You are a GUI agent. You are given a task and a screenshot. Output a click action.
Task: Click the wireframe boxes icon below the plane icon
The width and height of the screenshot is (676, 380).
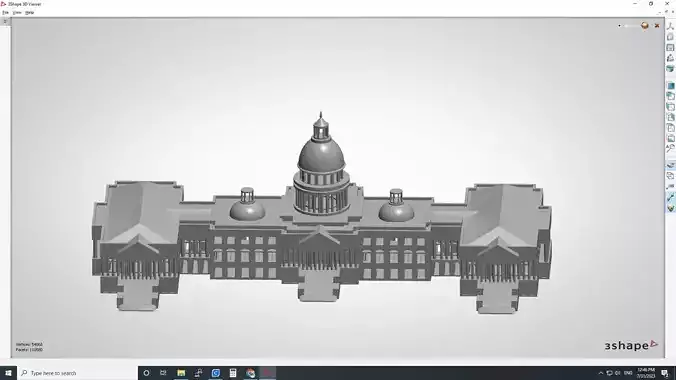point(670,176)
